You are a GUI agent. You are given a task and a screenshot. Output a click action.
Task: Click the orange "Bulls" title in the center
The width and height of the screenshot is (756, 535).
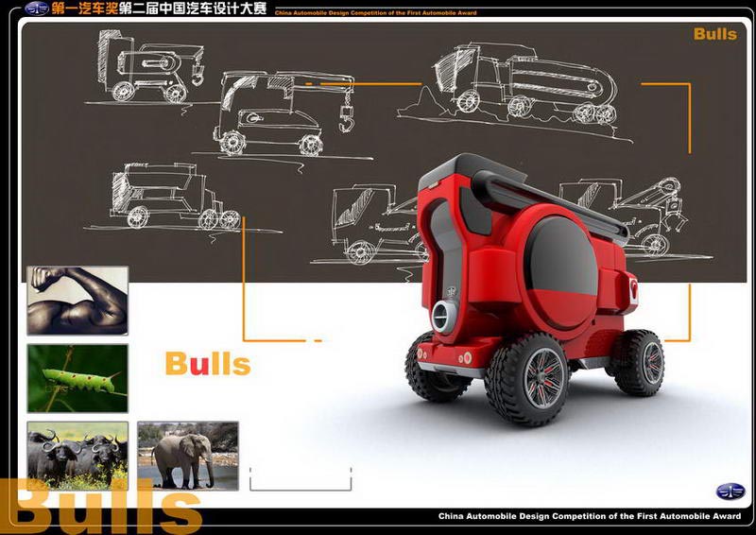207,363
